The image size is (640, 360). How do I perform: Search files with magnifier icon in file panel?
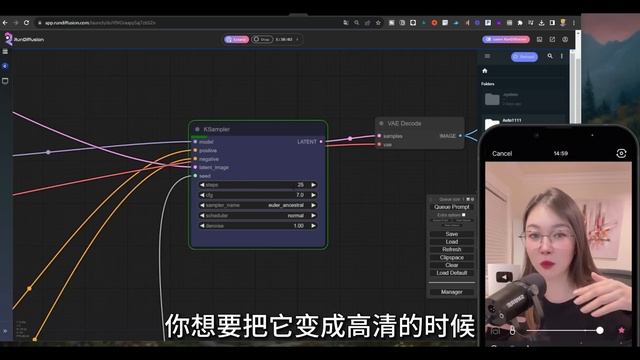pos(550,56)
